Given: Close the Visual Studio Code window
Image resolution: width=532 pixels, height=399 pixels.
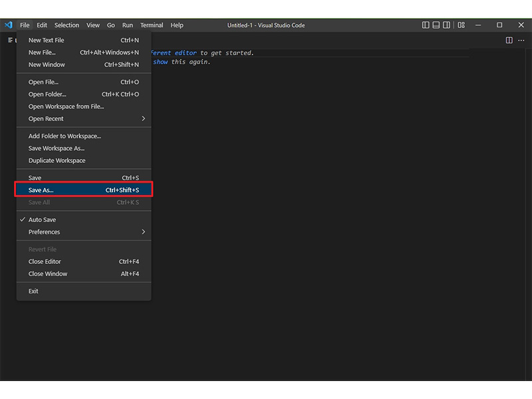Looking at the screenshot, I should point(521,25).
